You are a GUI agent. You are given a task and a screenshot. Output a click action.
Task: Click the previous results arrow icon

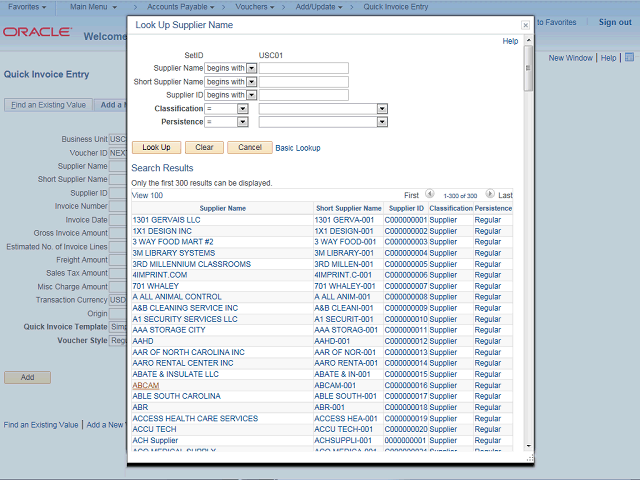tap(429, 195)
